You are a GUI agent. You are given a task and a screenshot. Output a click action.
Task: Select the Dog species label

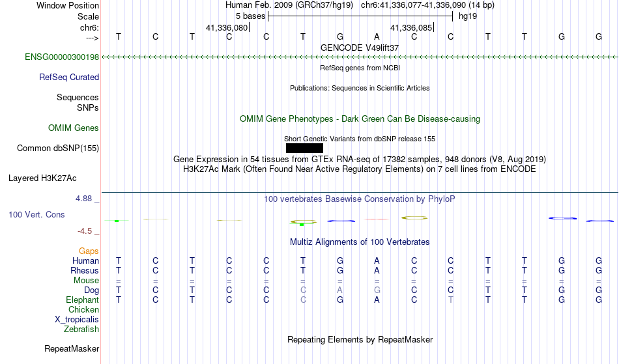[91, 290]
